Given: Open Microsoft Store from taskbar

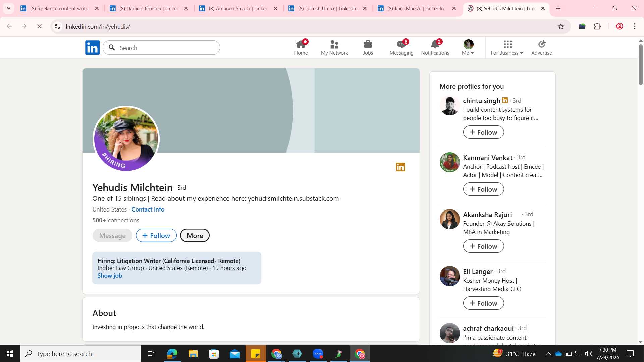Looking at the screenshot, I should point(214,354).
